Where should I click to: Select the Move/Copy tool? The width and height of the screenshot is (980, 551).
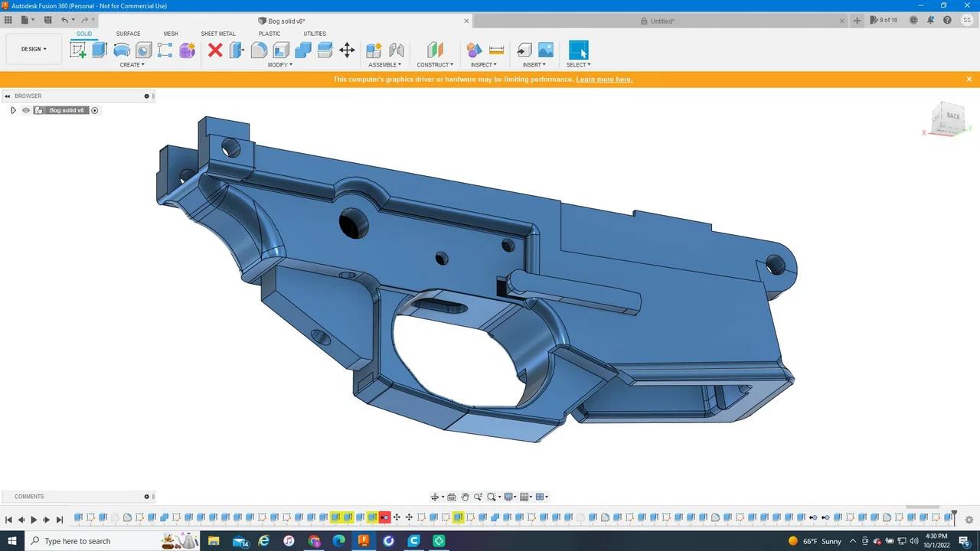(x=347, y=50)
